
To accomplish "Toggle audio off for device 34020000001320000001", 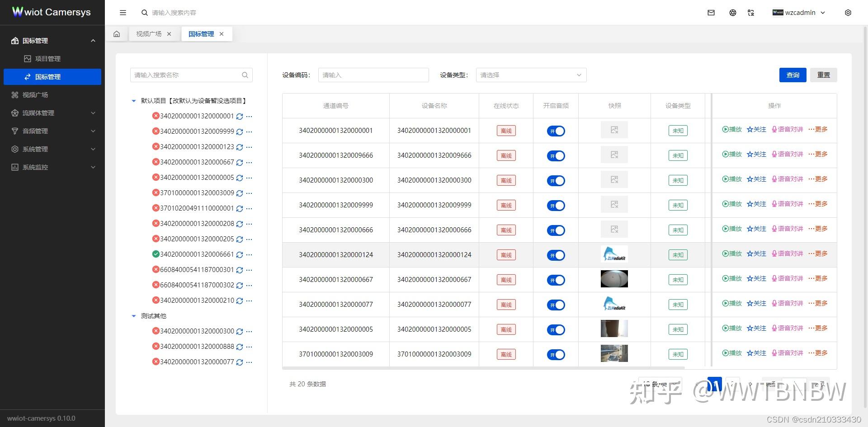I will (556, 131).
